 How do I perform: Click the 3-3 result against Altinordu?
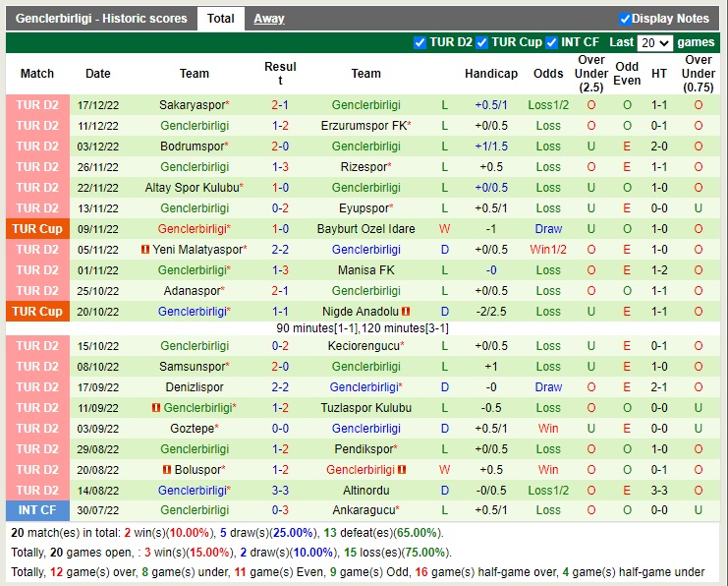pos(280,491)
